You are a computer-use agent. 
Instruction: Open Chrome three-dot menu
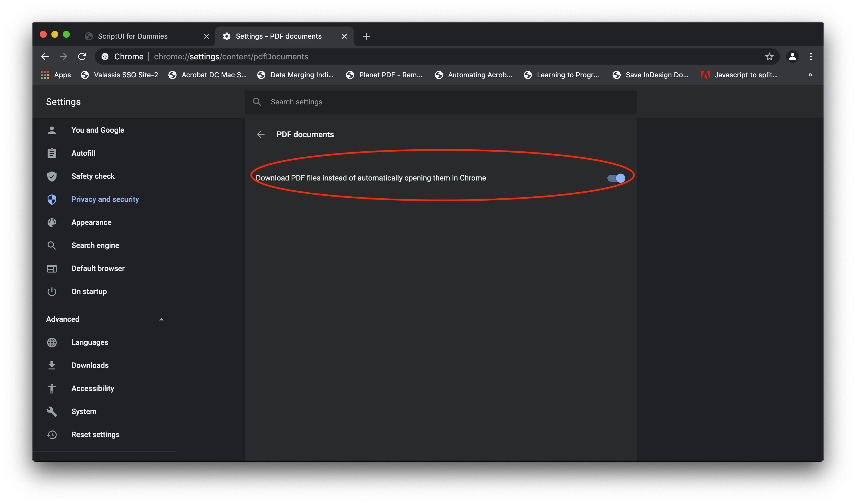point(811,57)
